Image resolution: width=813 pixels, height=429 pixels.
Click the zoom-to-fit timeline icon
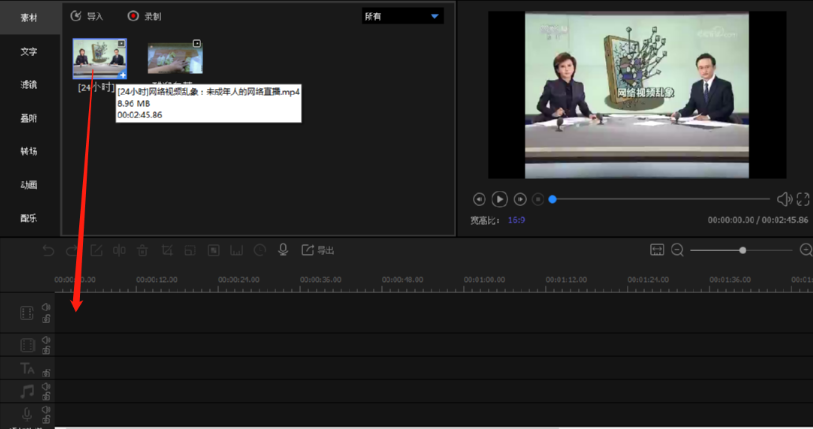pyautogui.click(x=657, y=250)
